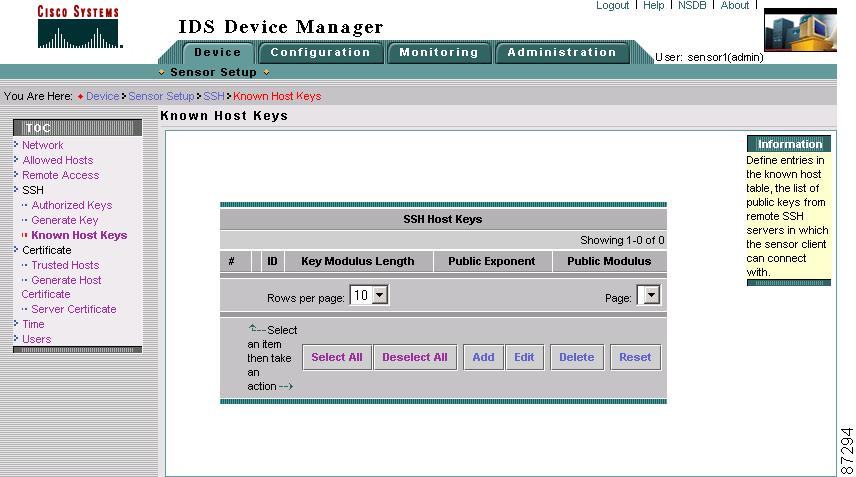
Task: Click the Edit button
Action: 524,357
